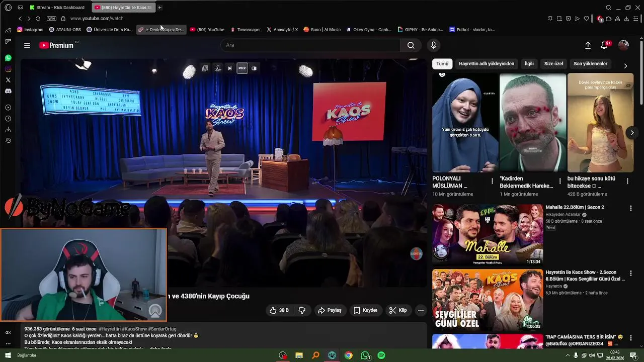The image size is (644, 362).
Task: Toggle RGX video enhancement button
Action: 243,68
